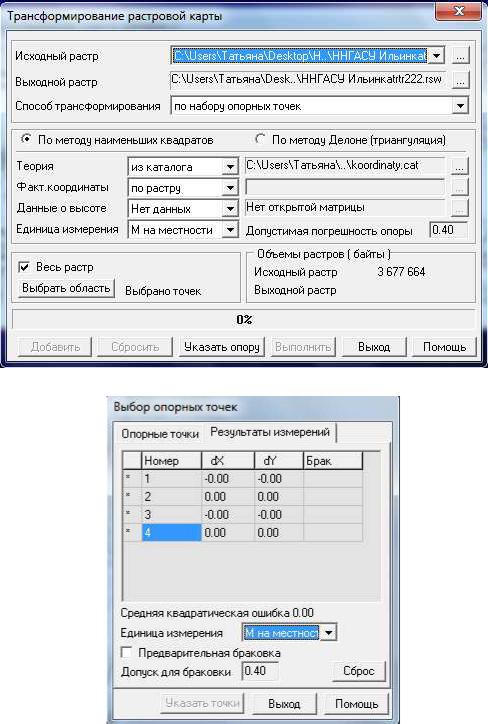Expand the Теория 'из каталога' combo box
Image resolution: width=488 pixels, height=724 pixels.
click(x=229, y=166)
